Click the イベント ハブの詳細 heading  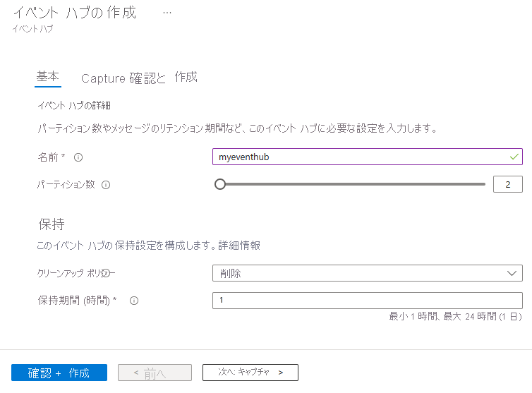tap(74, 106)
